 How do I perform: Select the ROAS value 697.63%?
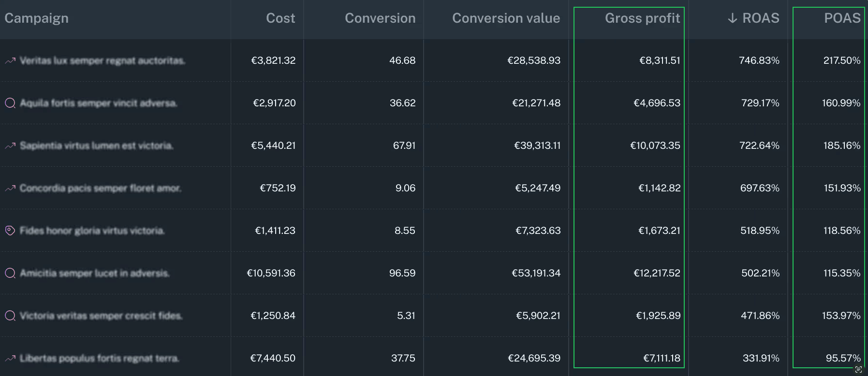[x=760, y=188]
